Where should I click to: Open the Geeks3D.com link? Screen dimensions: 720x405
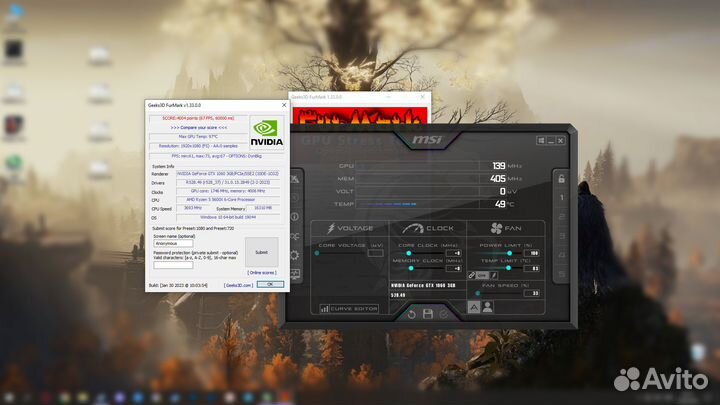238,285
